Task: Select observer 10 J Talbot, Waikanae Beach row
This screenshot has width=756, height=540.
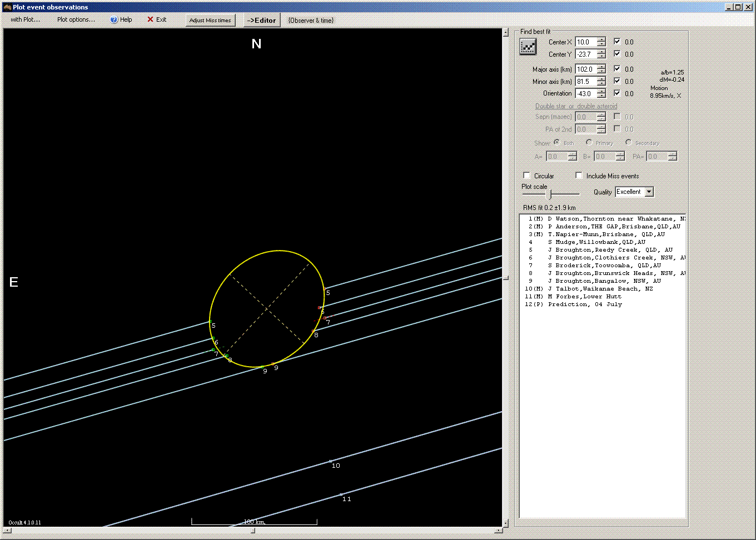Action: tap(603, 289)
